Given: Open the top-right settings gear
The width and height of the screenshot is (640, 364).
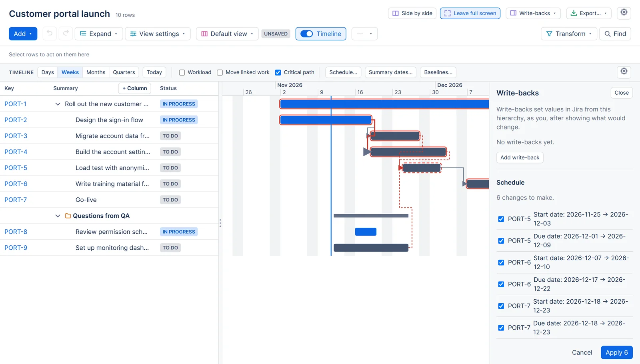Looking at the screenshot, I should tap(624, 13).
